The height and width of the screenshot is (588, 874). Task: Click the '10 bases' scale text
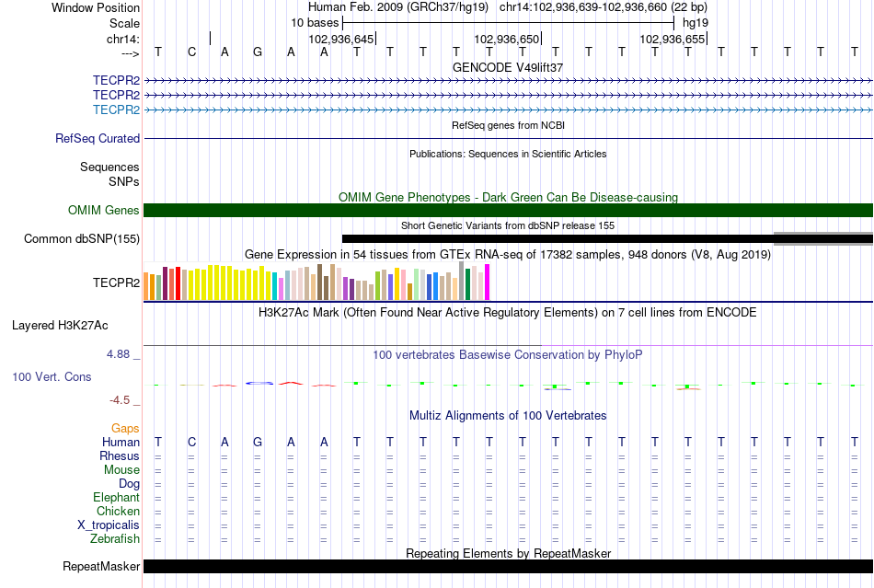(315, 23)
